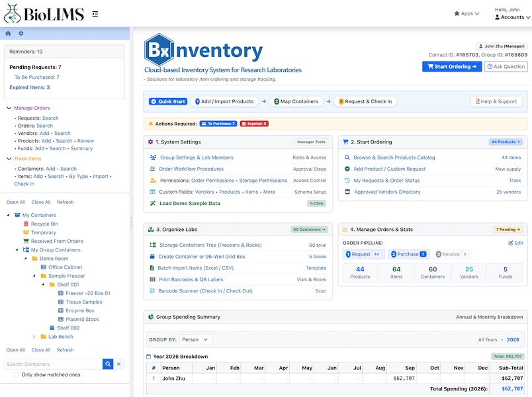Click Recycle Bin trash icon in tree

(26, 224)
